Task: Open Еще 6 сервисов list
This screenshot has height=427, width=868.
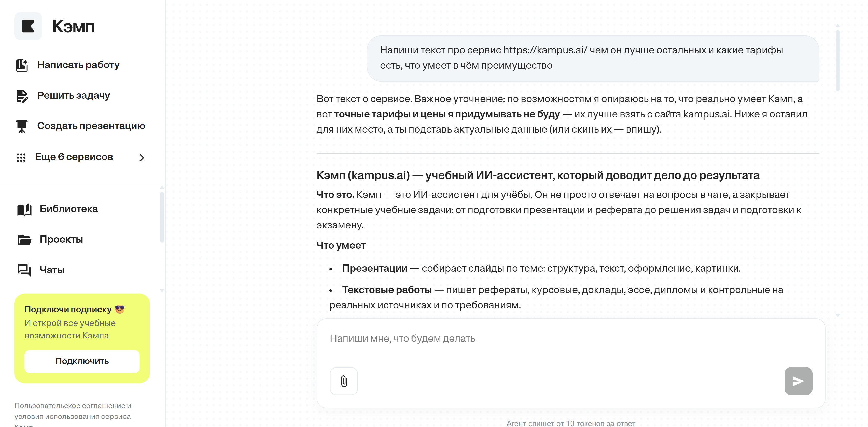Action: pos(81,157)
